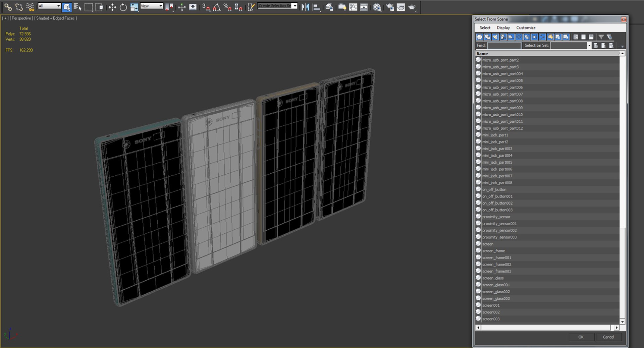Click the Angle Snap toggle icon
644x348 pixels.
pyautogui.click(x=217, y=7)
